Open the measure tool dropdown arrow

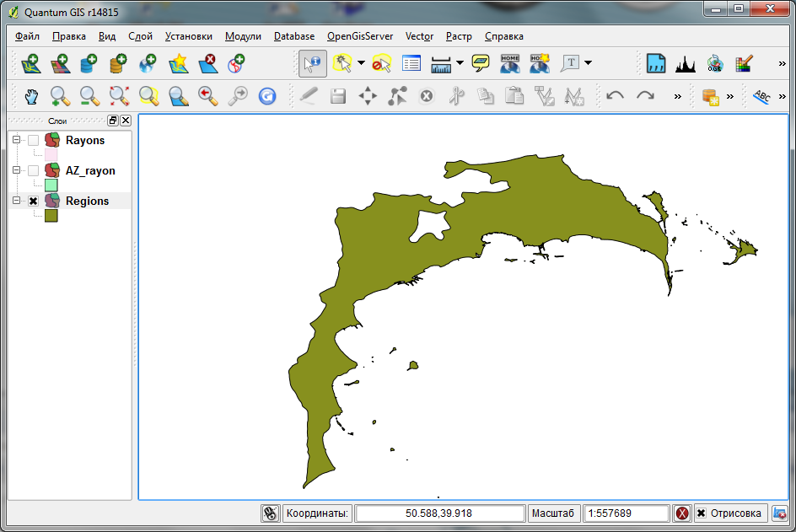[460, 63]
